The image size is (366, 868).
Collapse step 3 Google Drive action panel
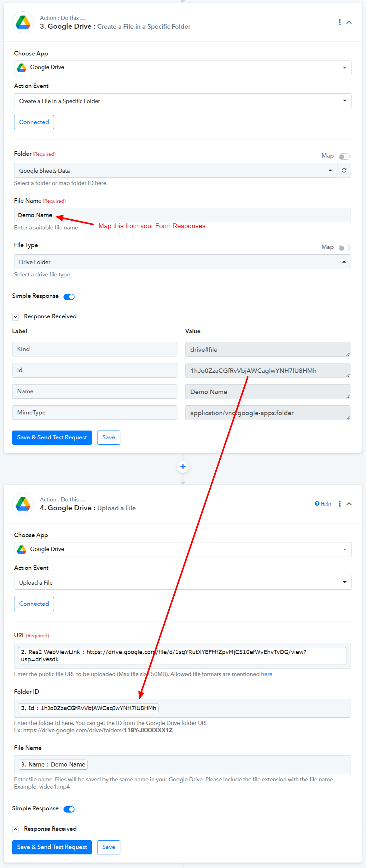[x=349, y=22]
